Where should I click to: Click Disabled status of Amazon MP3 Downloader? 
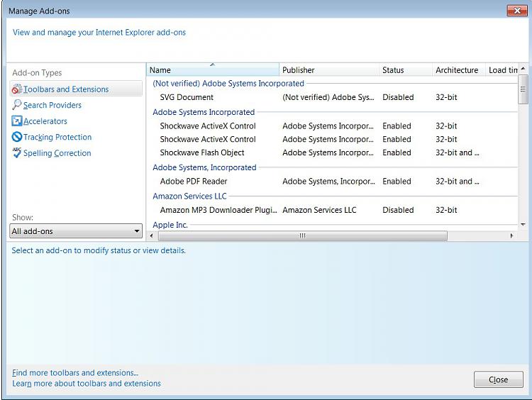398,210
